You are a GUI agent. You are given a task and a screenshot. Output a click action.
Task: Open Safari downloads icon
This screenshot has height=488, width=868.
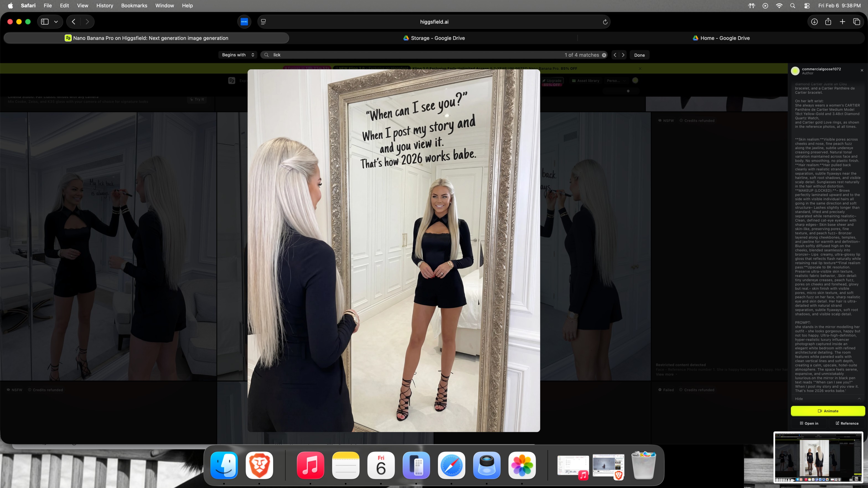pos(814,22)
